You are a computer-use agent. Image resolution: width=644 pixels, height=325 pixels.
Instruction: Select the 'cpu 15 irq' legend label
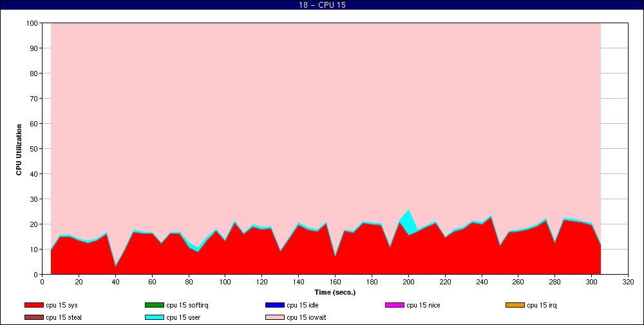pyautogui.click(x=542, y=305)
